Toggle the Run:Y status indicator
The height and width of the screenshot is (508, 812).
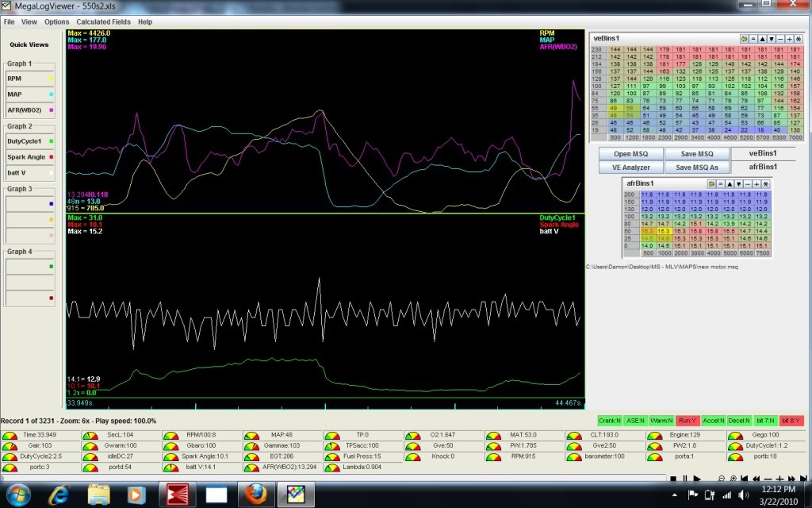pyautogui.click(x=689, y=421)
